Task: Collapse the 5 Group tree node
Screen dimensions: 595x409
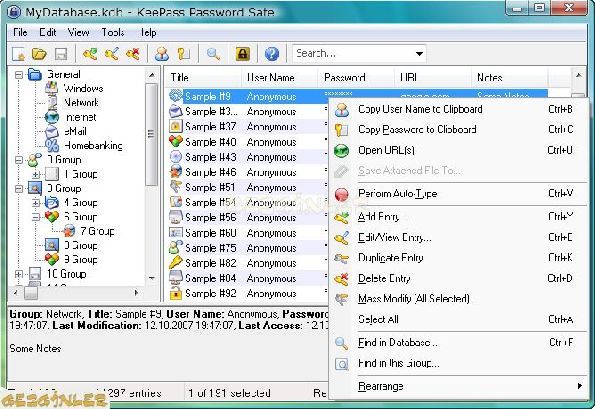Action: (36, 217)
